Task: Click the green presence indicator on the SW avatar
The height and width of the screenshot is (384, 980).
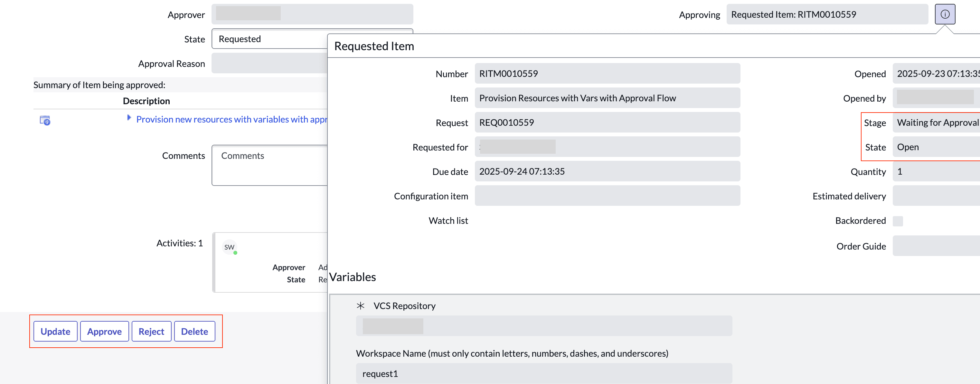Action: point(235,252)
